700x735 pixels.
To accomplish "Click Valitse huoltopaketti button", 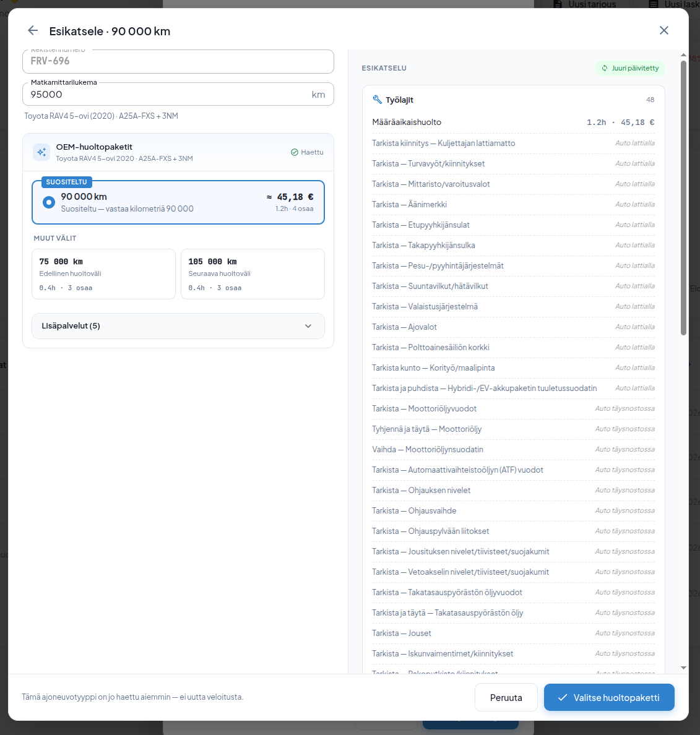I will pos(609,697).
